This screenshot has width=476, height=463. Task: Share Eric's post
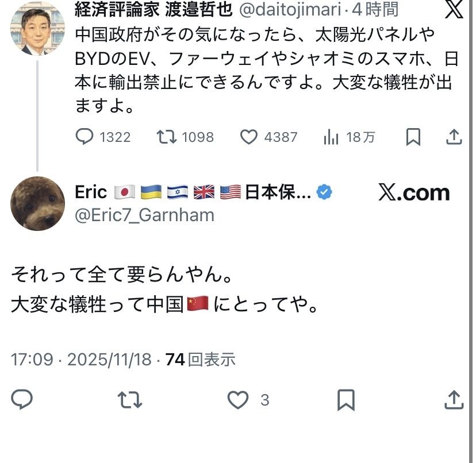click(x=454, y=399)
